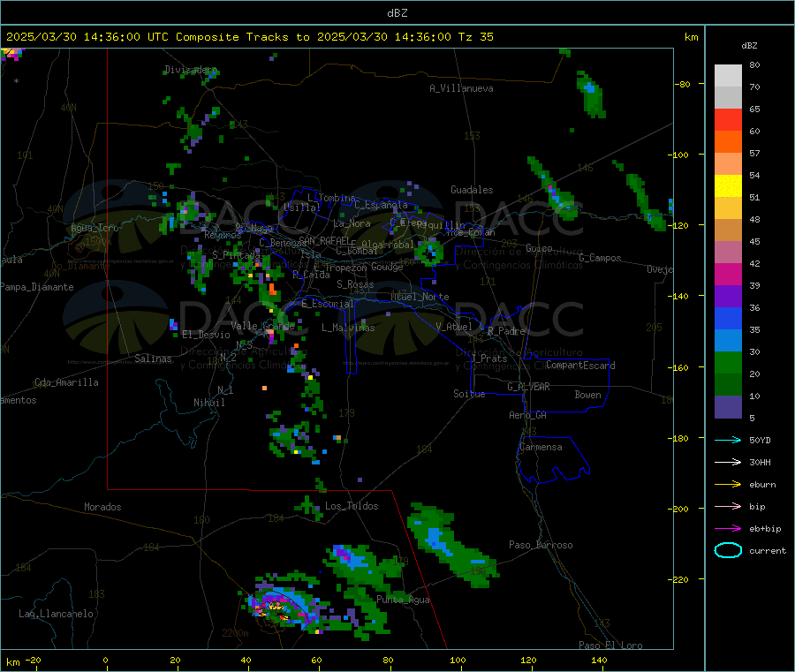Viewport: 795px width, 672px height.
Task: Click the 60 dBZ red color swatch
Action: pos(728,119)
